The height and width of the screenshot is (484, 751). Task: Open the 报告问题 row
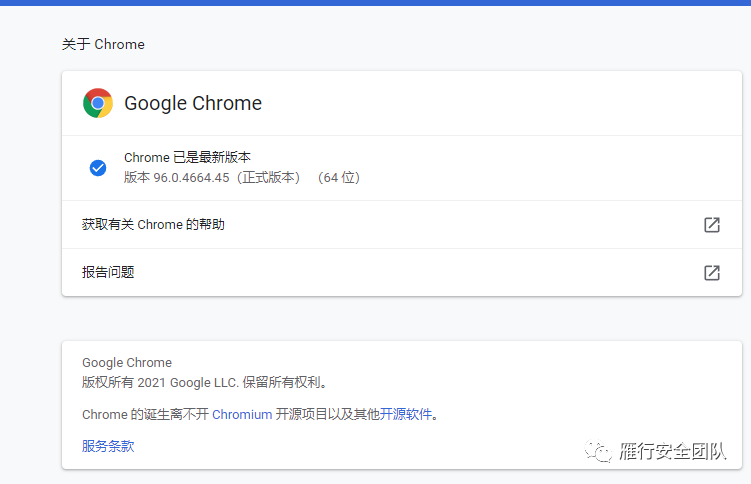[x=402, y=272]
